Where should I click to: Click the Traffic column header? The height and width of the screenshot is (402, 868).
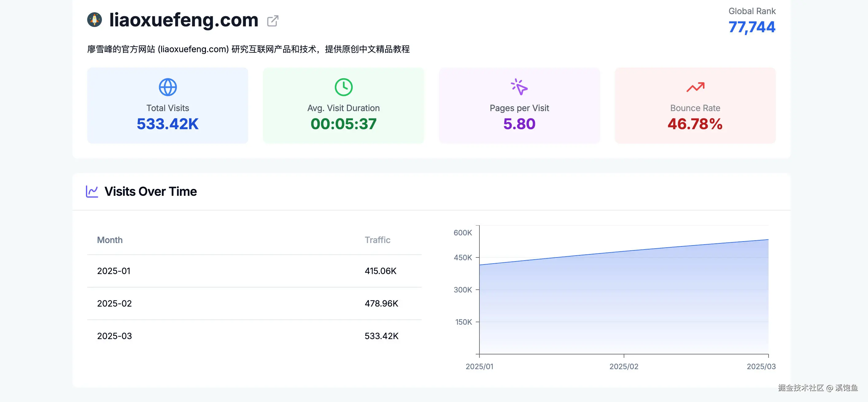pyautogui.click(x=377, y=240)
